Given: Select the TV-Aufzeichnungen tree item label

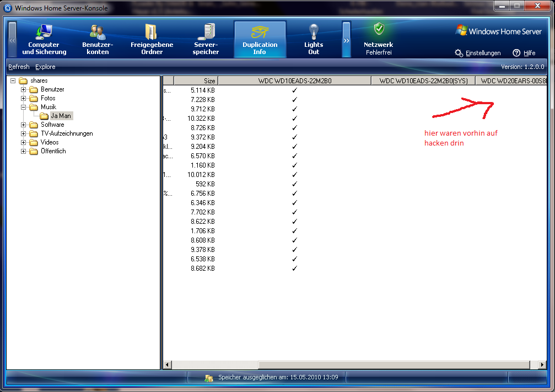Looking at the screenshot, I should [67, 133].
